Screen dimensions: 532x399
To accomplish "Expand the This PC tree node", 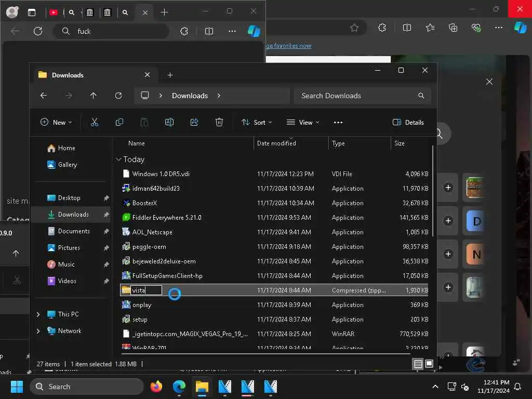I will tap(38, 314).
